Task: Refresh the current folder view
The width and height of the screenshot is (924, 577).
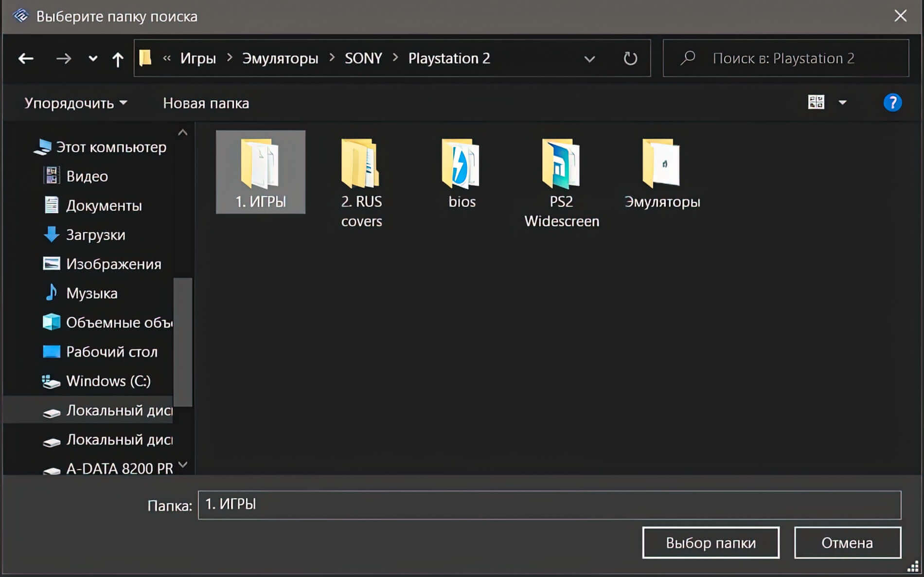Action: [x=630, y=59]
